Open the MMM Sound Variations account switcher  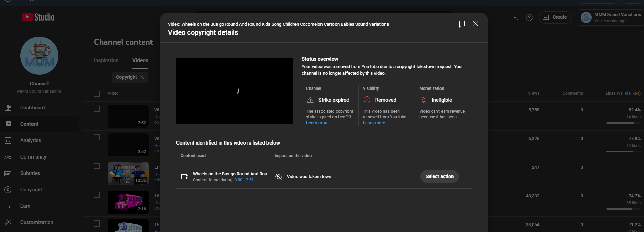[x=610, y=17]
